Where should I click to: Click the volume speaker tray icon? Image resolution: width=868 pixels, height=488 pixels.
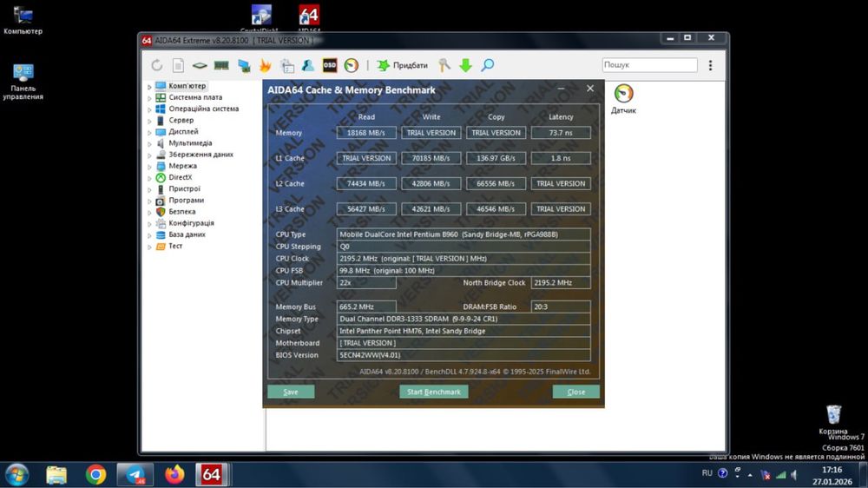point(794,475)
